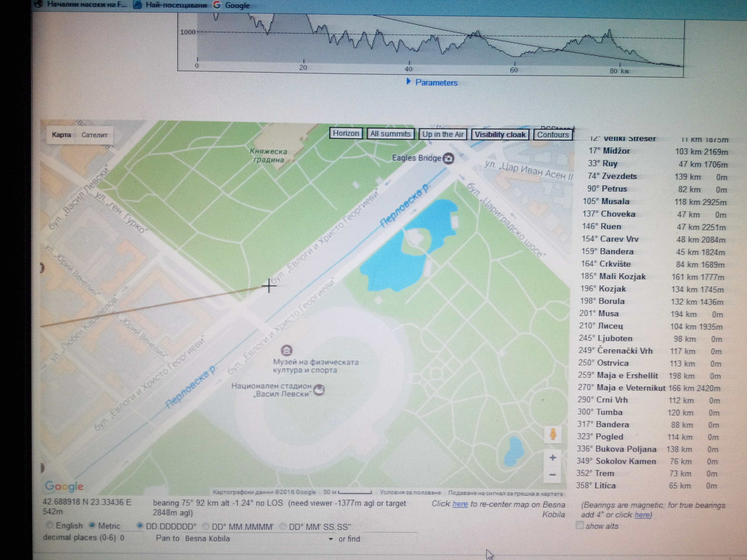Click the Visibility cloak button
Viewport: 747px width, 560px height.
(500, 134)
